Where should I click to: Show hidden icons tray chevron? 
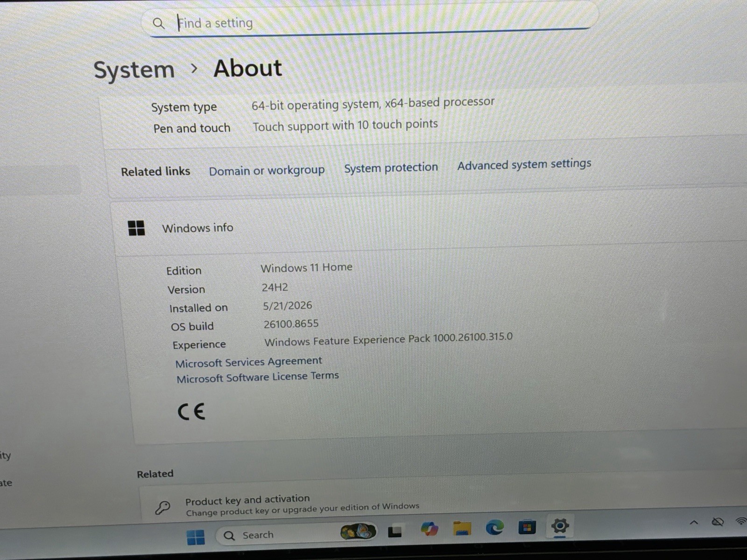(x=694, y=522)
